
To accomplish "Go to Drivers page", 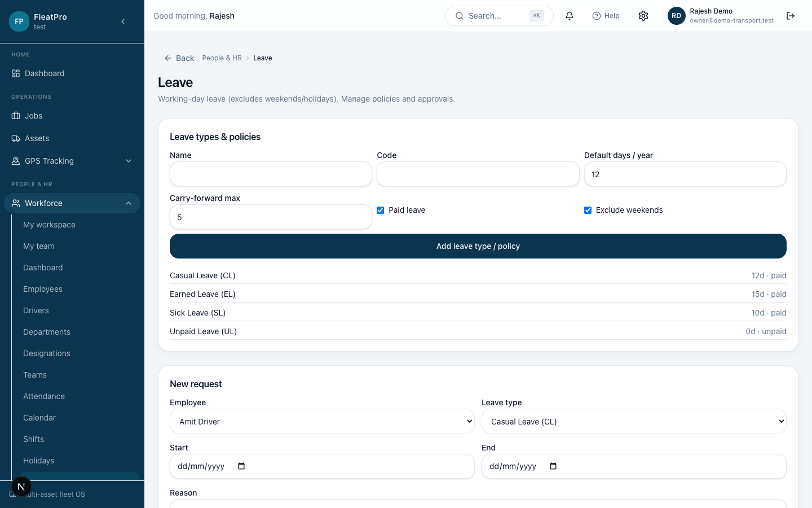I will click(x=36, y=310).
